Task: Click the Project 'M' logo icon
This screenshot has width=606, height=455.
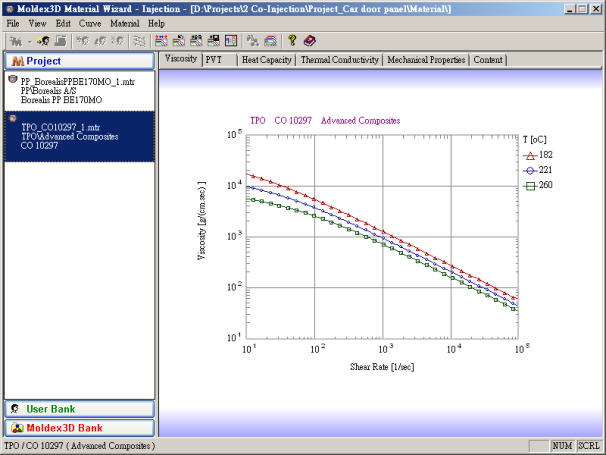Action: point(18,61)
